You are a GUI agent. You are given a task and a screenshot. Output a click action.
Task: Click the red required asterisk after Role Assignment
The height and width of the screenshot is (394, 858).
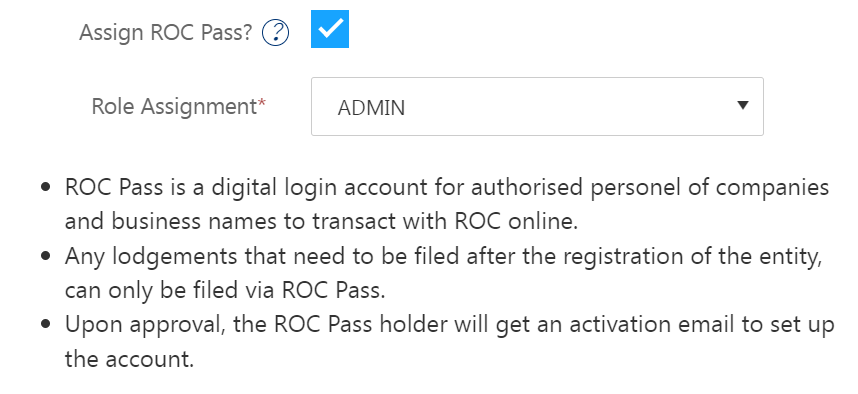(262, 103)
